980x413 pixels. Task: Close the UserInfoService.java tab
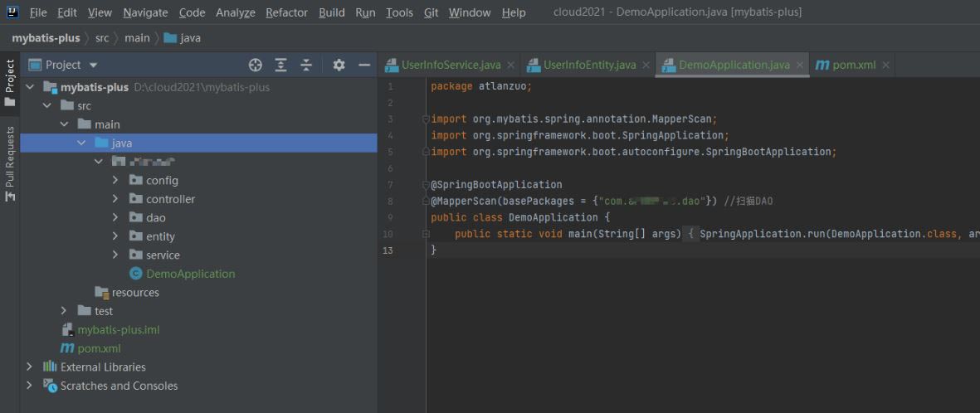click(x=510, y=65)
